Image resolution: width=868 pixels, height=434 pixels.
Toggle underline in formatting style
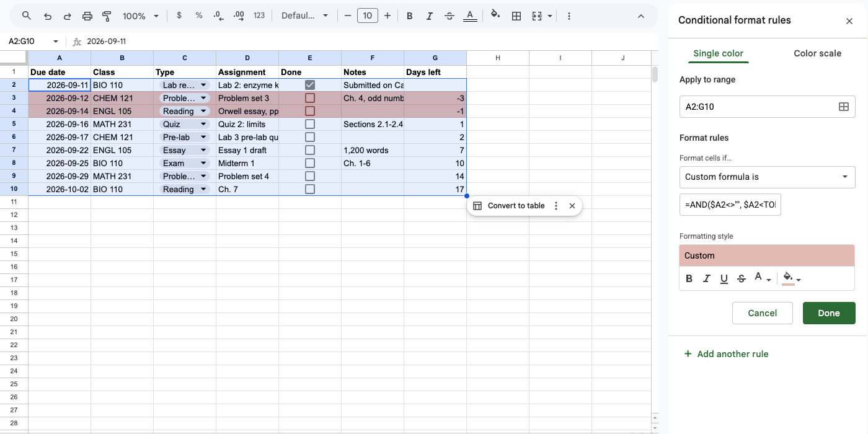pos(724,279)
